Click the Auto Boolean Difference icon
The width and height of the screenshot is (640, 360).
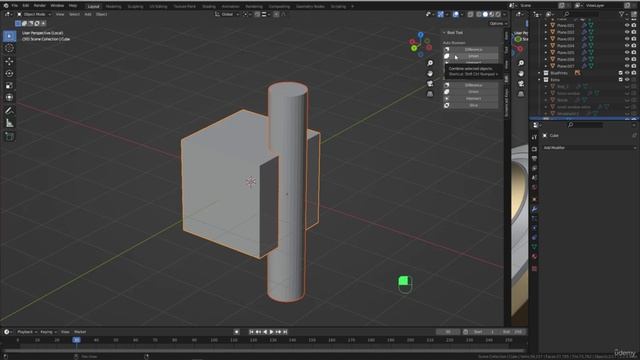[447, 49]
